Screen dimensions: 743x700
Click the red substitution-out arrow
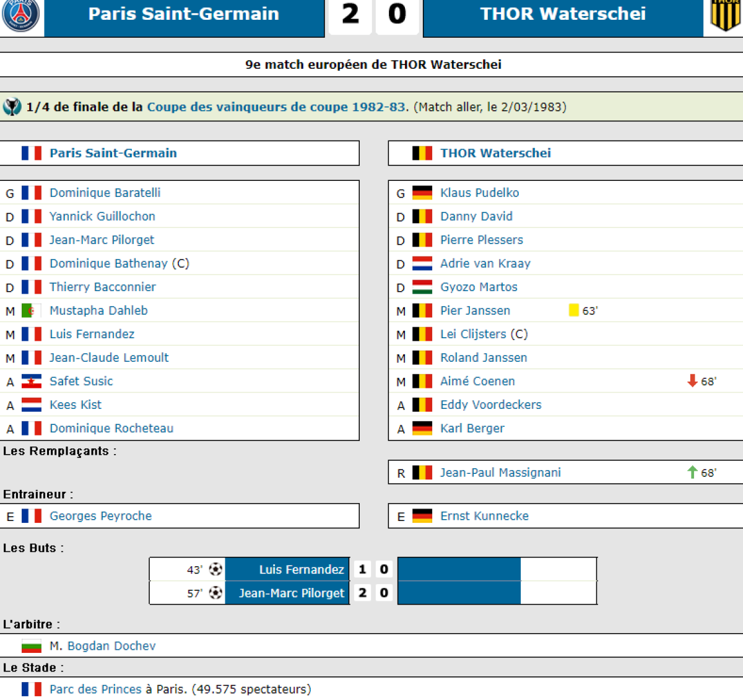coord(692,381)
